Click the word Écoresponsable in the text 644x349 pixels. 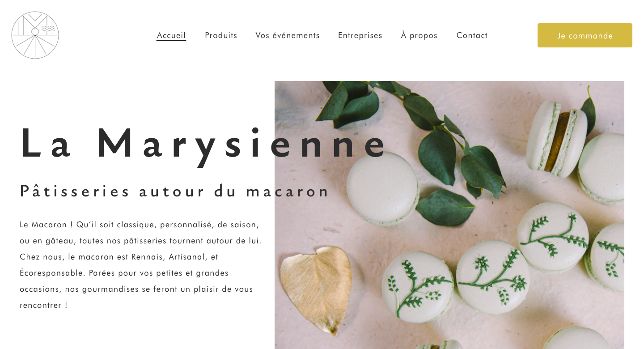[x=52, y=273]
